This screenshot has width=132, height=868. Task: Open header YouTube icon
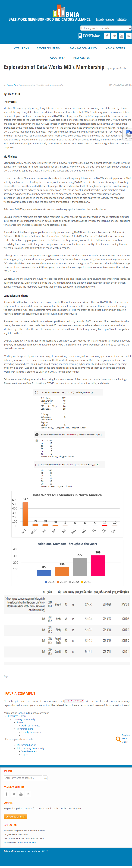pyautogui.click(x=122, y=36)
